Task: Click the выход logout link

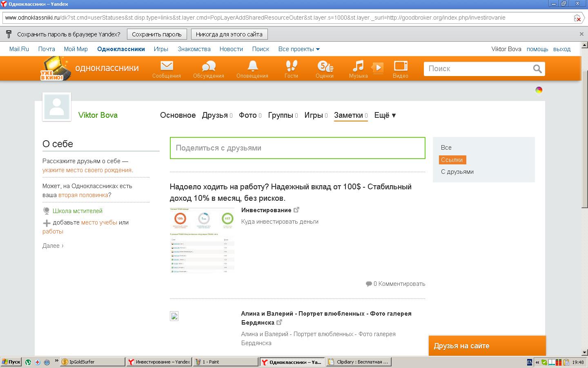Action: [562, 49]
